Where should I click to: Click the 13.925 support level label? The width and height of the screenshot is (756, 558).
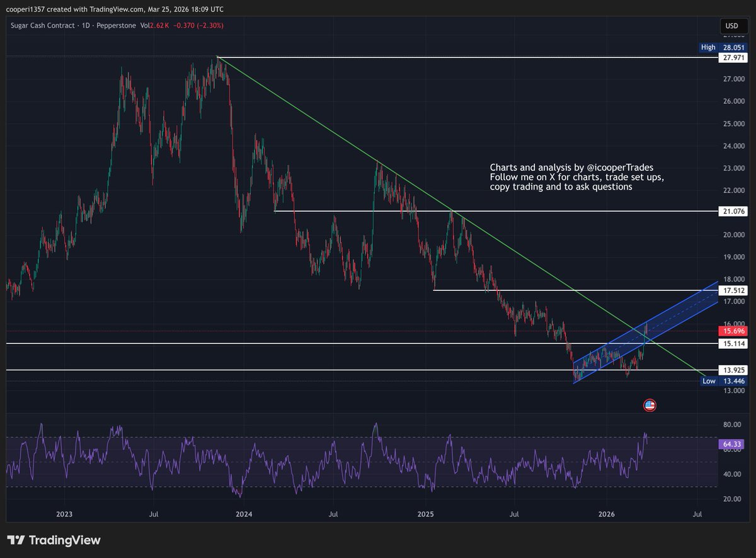(x=733, y=370)
